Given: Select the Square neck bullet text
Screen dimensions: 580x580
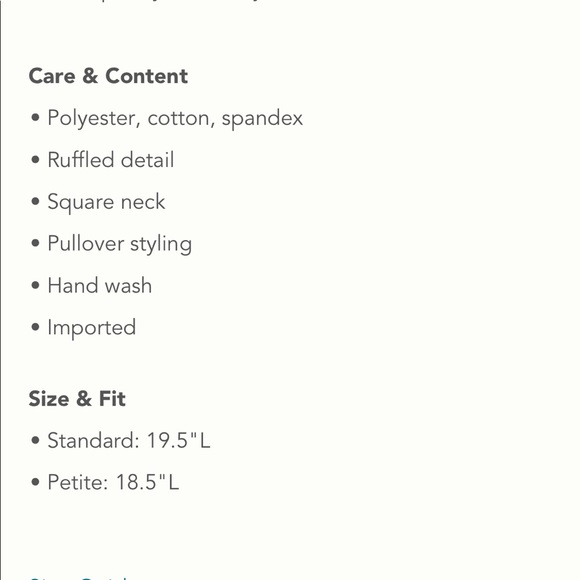Looking at the screenshot, I should [106, 202].
